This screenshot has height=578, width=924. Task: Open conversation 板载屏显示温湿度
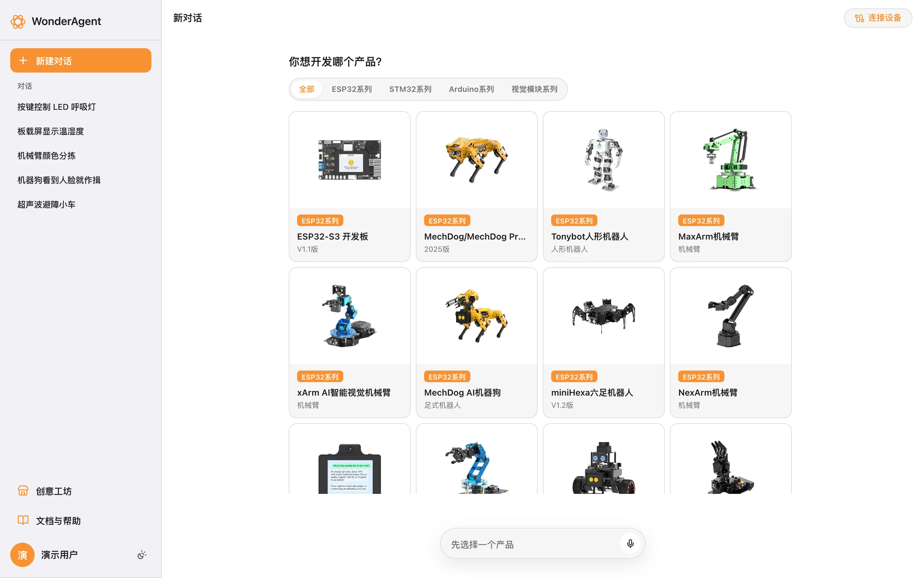click(81, 132)
